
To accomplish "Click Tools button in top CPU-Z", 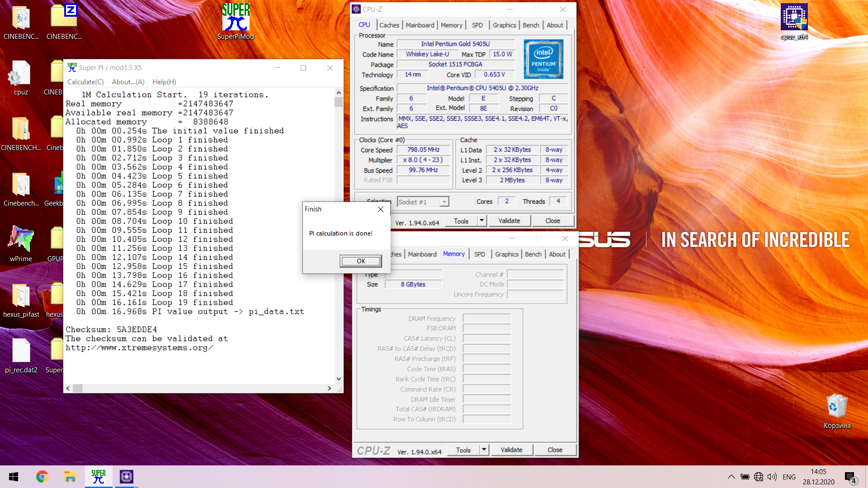I will (x=461, y=221).
